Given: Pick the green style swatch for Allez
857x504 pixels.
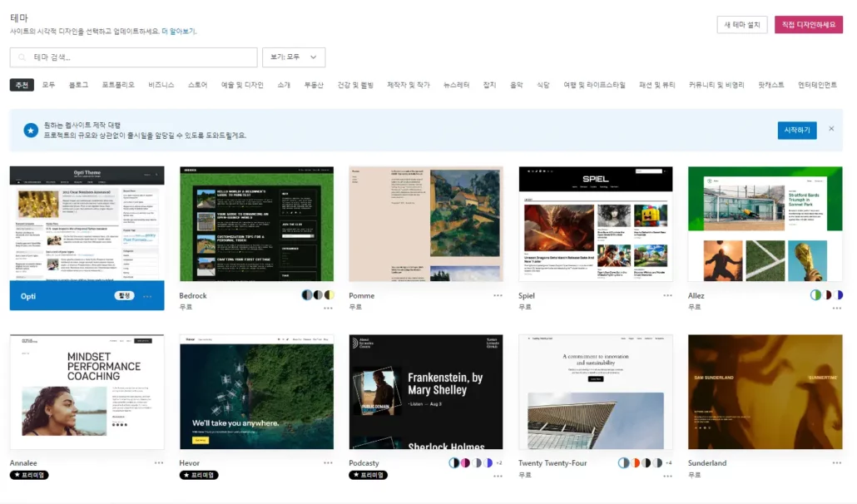Looking at the screenshot, I should tap(815, 295).
